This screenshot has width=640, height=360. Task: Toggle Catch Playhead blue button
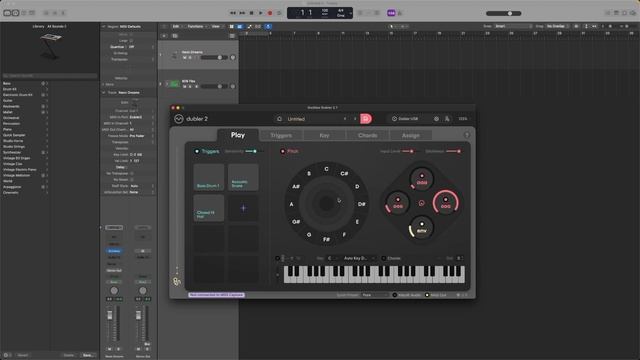click(x=268, y=27)
